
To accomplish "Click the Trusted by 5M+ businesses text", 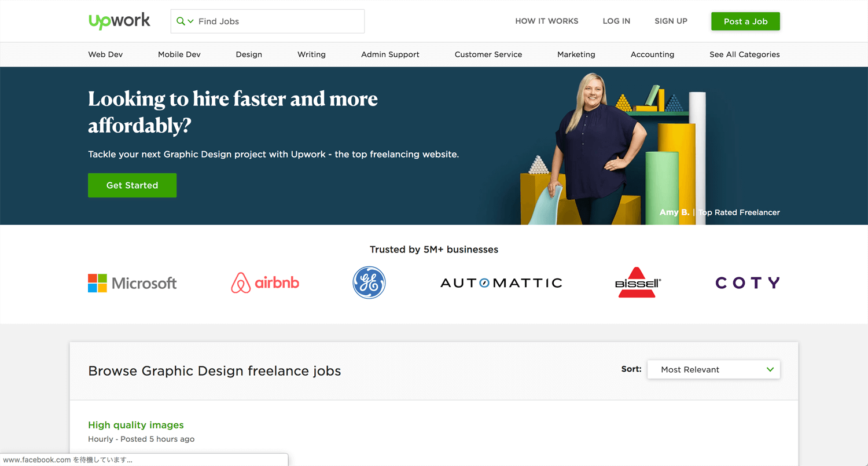I will 434,249.
